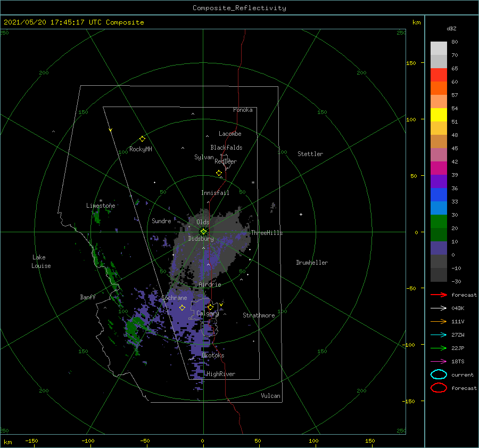Image resolution: width=479 pixels, height=448 pixels.
Task: Click the Vulcan city label
Action: [271, 396]
